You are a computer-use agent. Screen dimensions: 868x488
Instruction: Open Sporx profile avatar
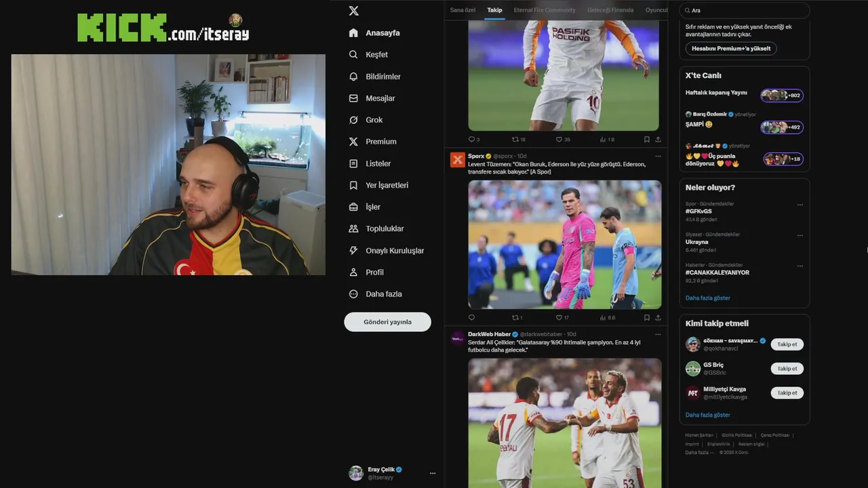click(458, 160)
